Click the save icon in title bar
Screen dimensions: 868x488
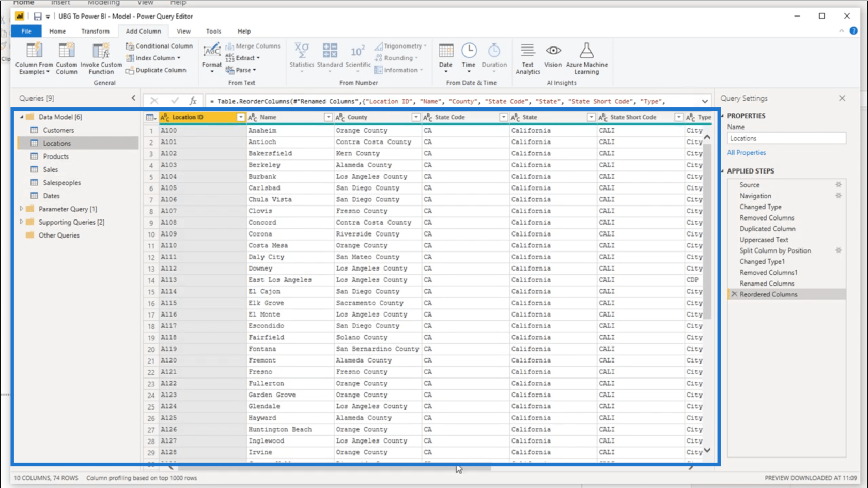(x=37, y=17)
